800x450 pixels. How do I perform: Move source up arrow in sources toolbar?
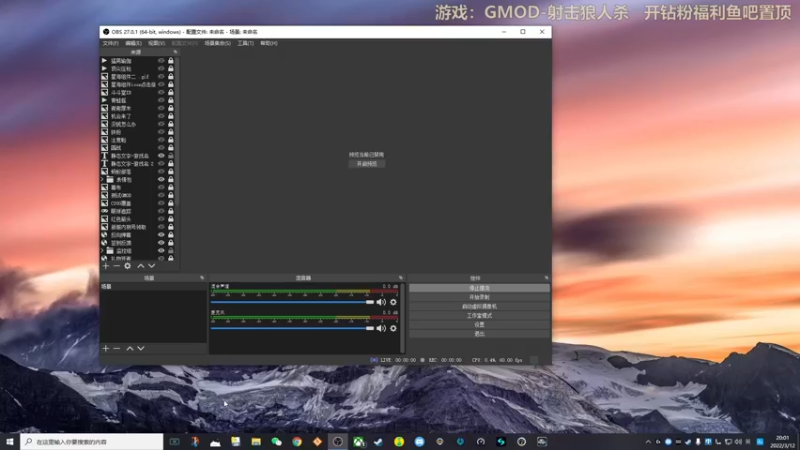pos(141,266)
